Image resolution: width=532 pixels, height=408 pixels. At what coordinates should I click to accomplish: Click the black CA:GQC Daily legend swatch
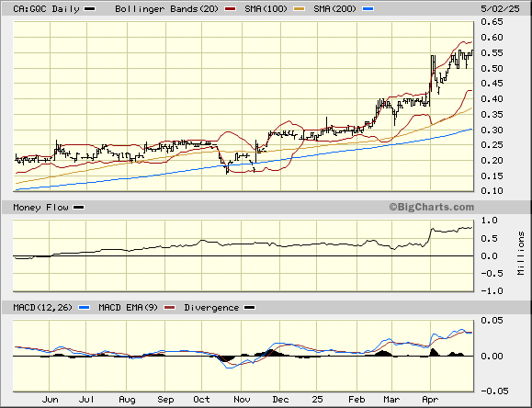click(90, 9)
